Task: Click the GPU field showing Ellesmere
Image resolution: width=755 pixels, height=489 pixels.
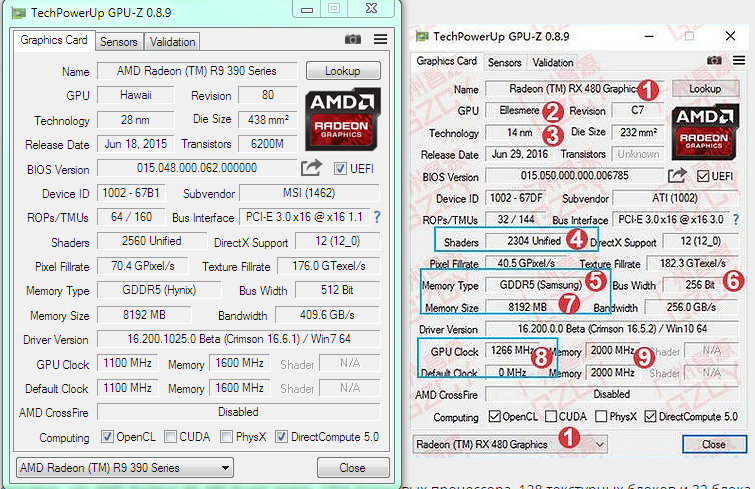Action: click(520, 110)
